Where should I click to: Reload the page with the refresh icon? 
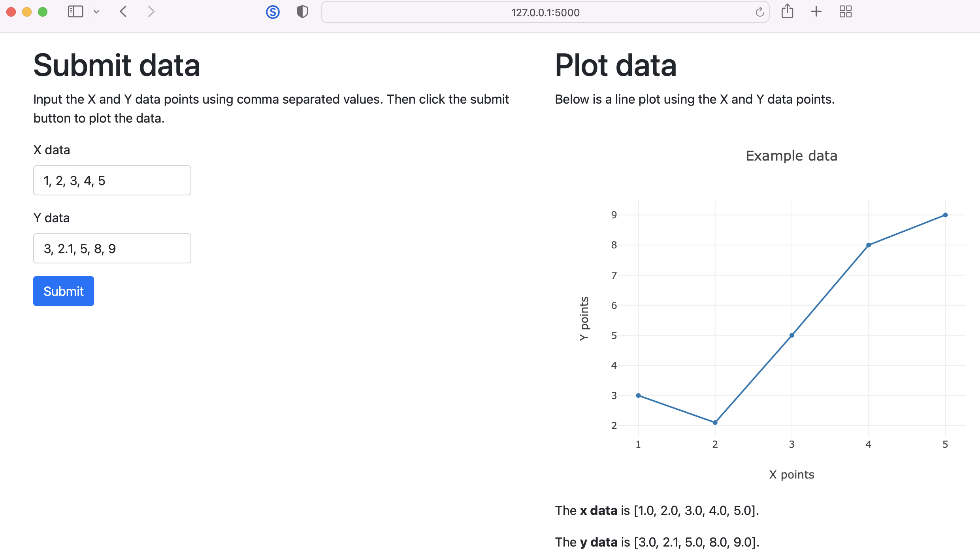(759, 12)
